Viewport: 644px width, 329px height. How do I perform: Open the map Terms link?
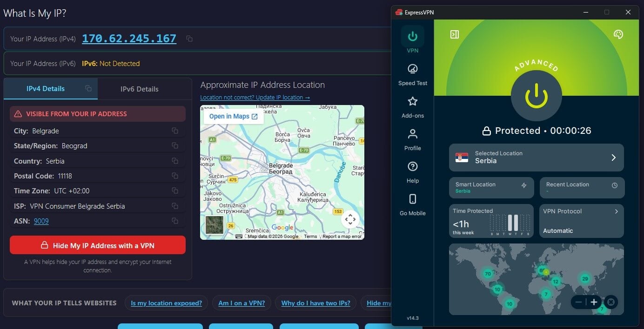point(310,237)
